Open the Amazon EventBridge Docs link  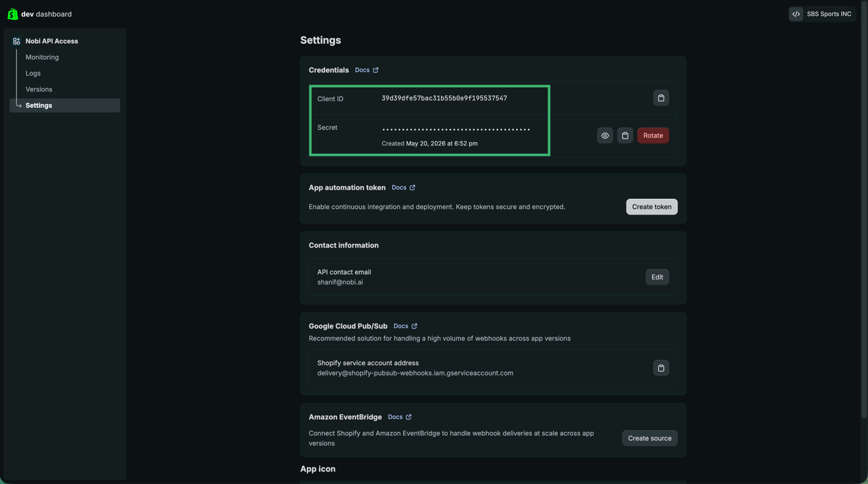[400, 417]
